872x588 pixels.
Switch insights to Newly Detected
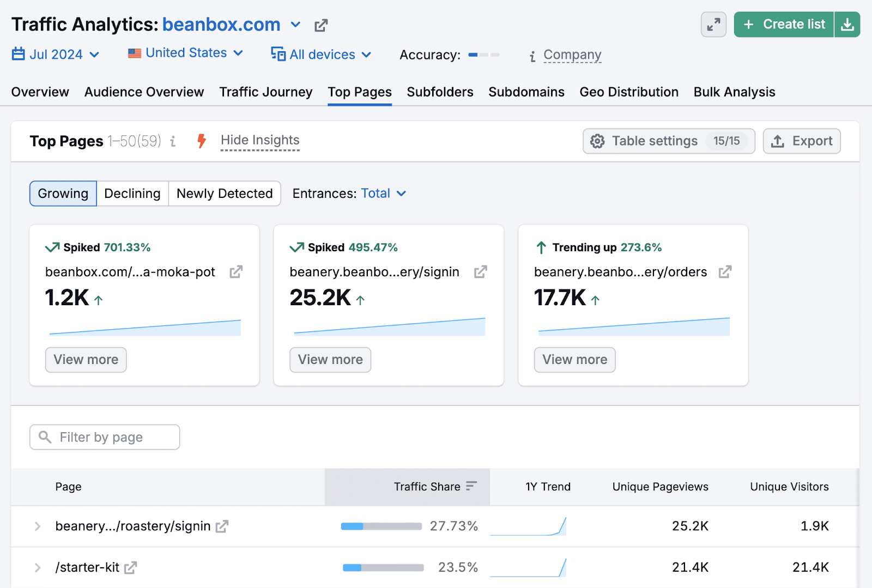pos(225,193)
